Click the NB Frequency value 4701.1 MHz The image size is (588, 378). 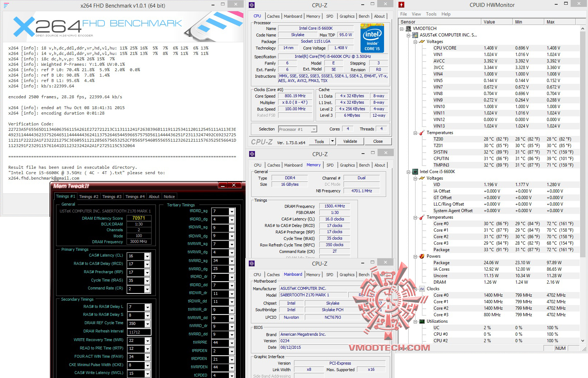coord(362,191)
